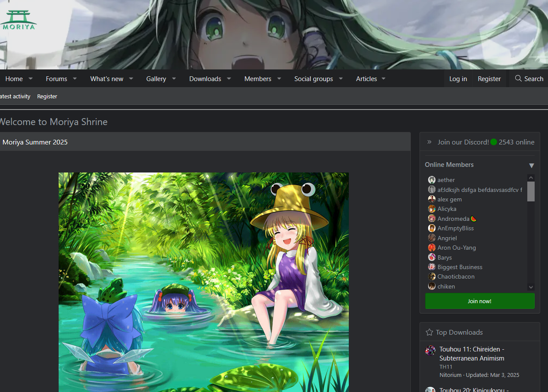Click the green Join now! button
Screen dimensions: 548x392
(x=479, y=301)
